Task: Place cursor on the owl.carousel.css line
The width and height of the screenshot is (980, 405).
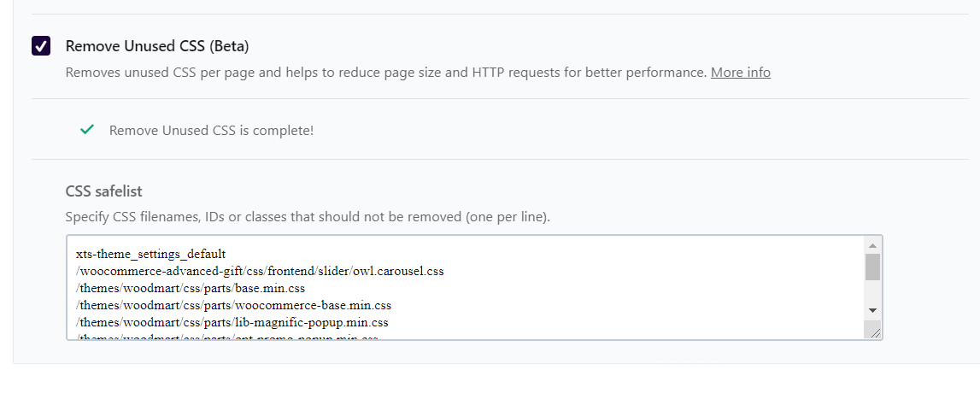Action: (x=260, y=272)
